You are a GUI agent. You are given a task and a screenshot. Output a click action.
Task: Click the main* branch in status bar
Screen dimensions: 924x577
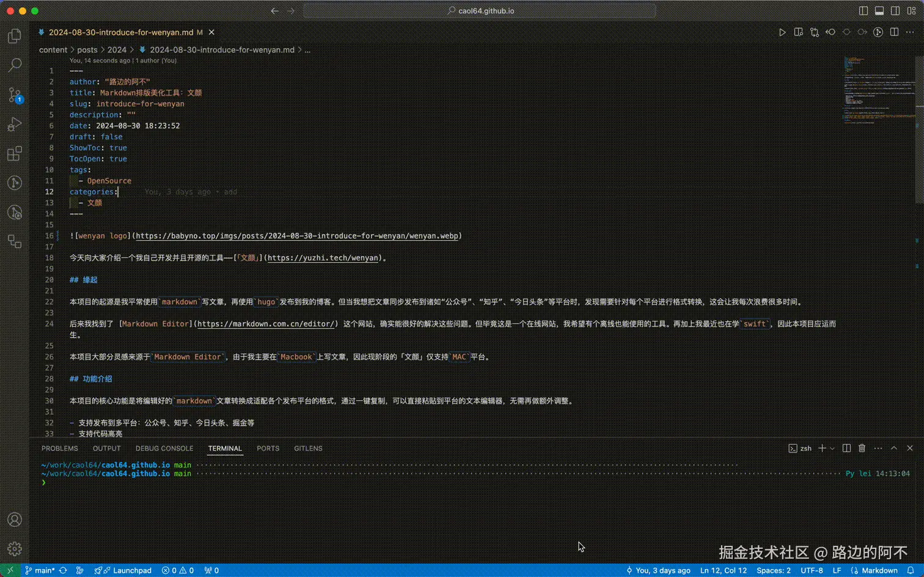[40, 570]
